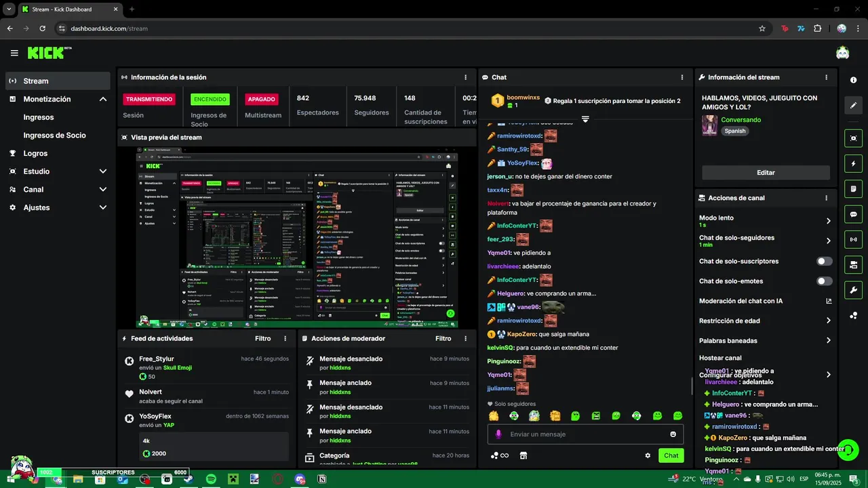This screenshot has height=488, width=868.
Task: Open the Acciones de canal three-dot menu
Action: point(826,198)
